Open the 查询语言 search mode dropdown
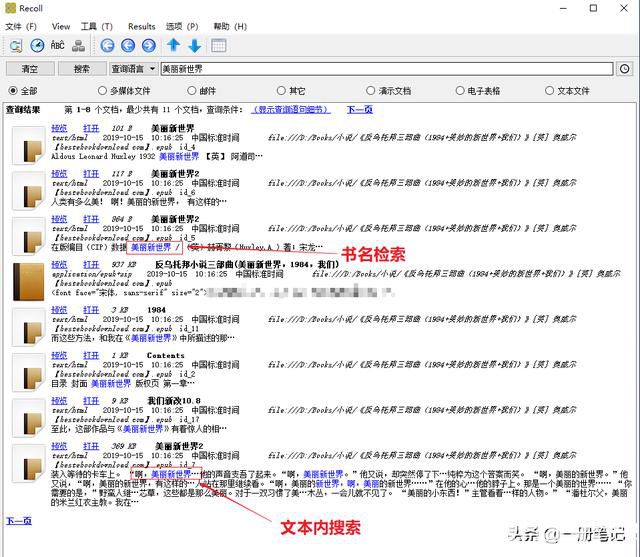Screen dimensions: 640x557 click(133, 69)
